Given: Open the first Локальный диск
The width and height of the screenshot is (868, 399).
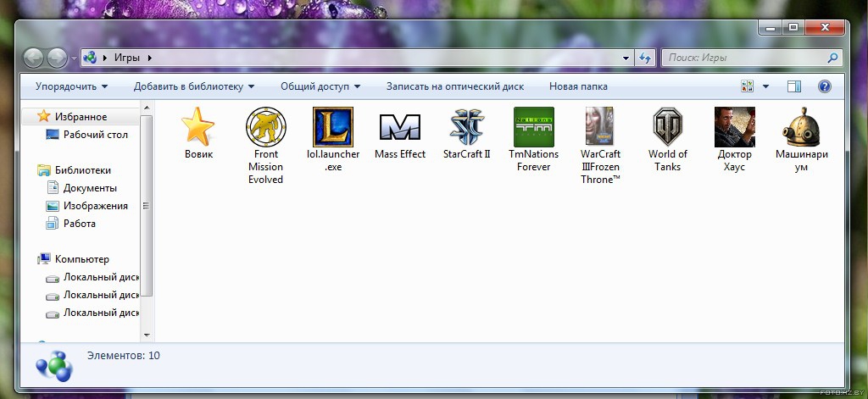Looking at the screenshot, I should point(92,277).
